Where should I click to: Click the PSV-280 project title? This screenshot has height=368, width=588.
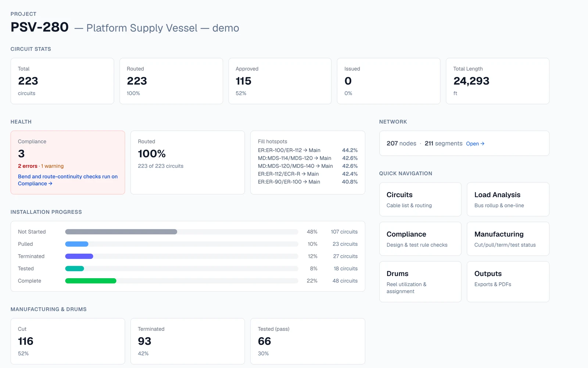coord(40,27)
